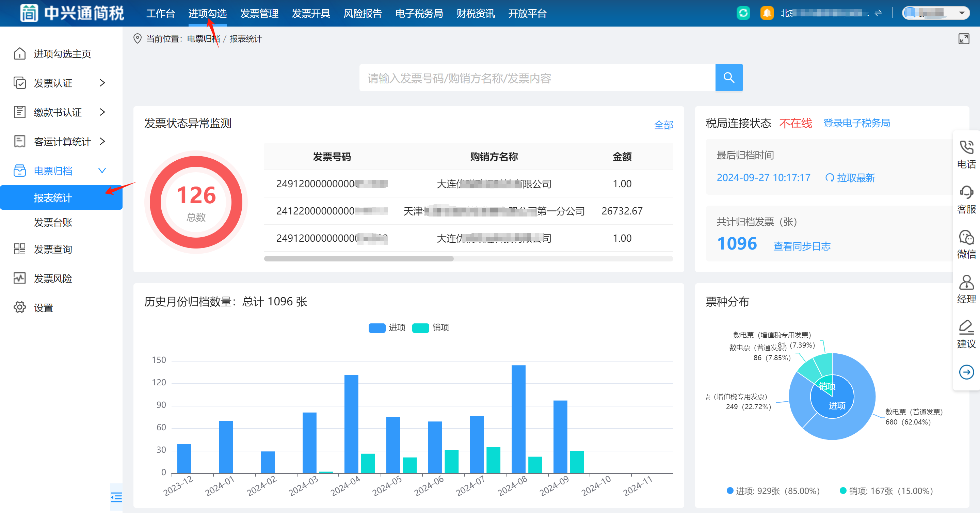Screen dimensions: 980x513
Task: Toggle fullscreen with the expand icon
Action: pyautogui.click(x=964, y=39)
